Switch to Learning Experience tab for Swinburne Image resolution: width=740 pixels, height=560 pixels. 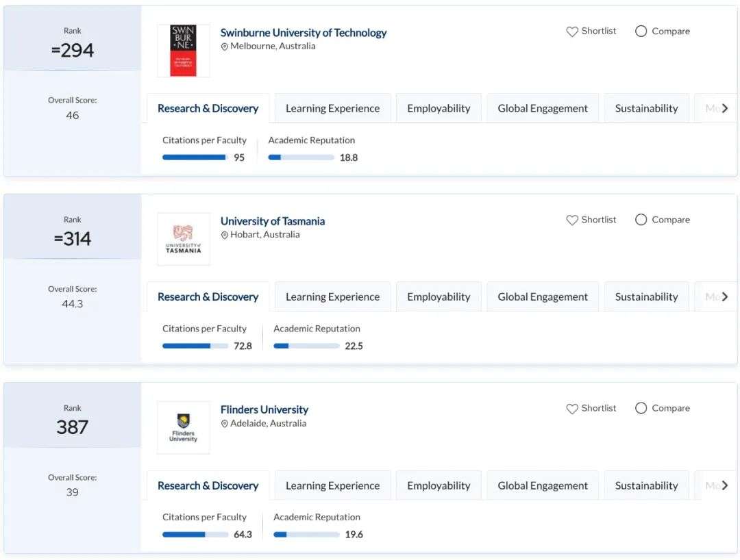coord(332,108)
